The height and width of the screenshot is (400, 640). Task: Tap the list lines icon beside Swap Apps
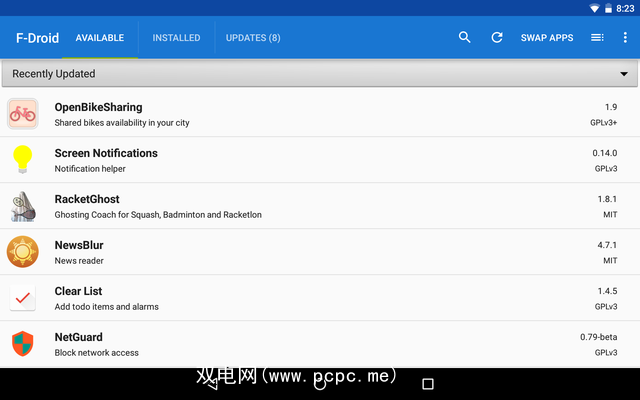click(597, 38)
